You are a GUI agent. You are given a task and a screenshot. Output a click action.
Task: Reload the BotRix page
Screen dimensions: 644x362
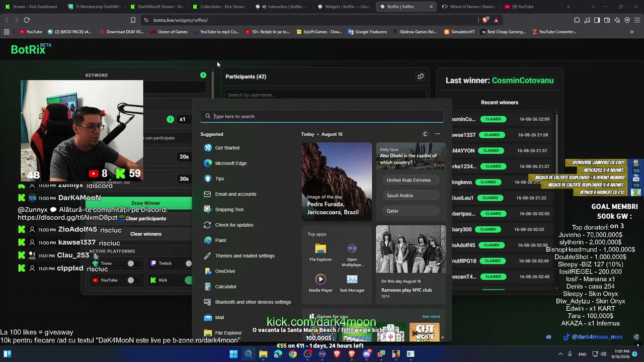(27, 20)
